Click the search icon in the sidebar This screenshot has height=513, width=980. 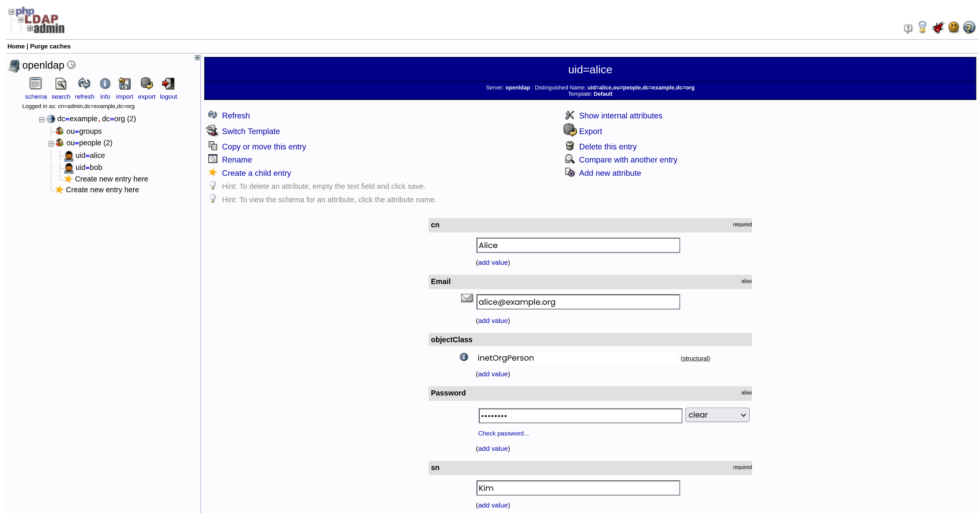coord(61,83)
